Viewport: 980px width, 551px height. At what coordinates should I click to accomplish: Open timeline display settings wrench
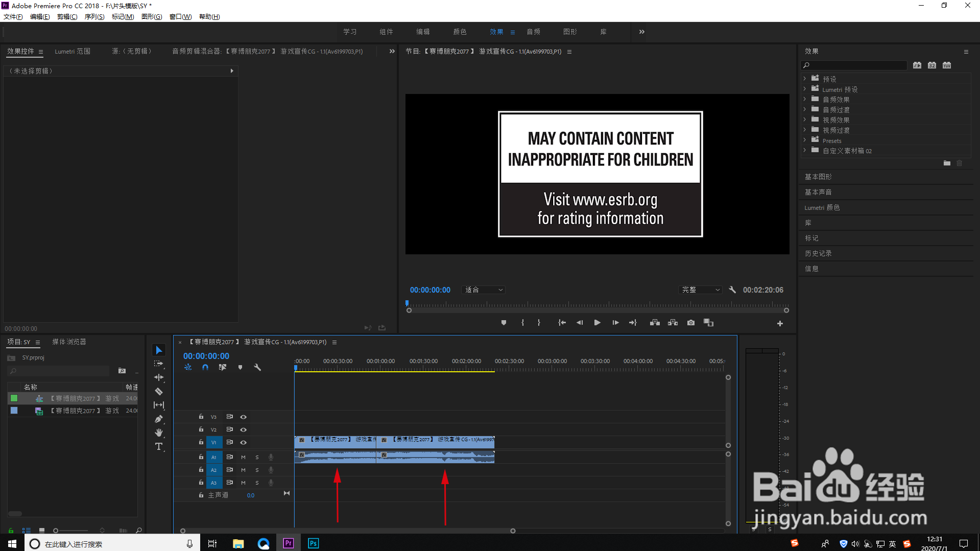coord(257,367)
